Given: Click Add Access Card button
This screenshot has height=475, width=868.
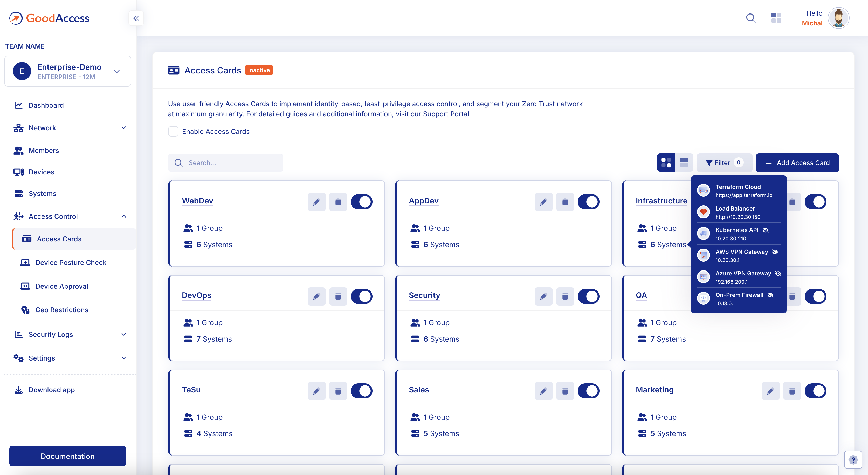Looking at the screenshot, I should tap(797, 163).
